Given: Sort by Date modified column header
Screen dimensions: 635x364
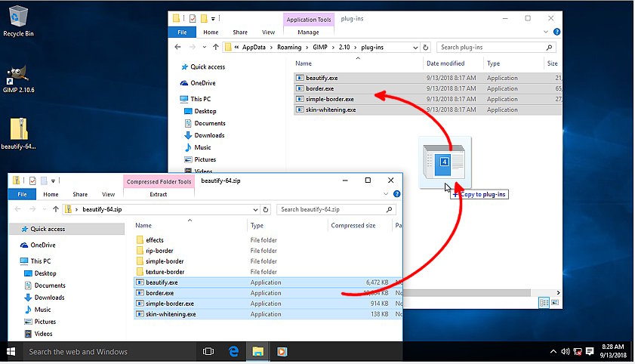Looking at the screenshot, I should (445, 64).
